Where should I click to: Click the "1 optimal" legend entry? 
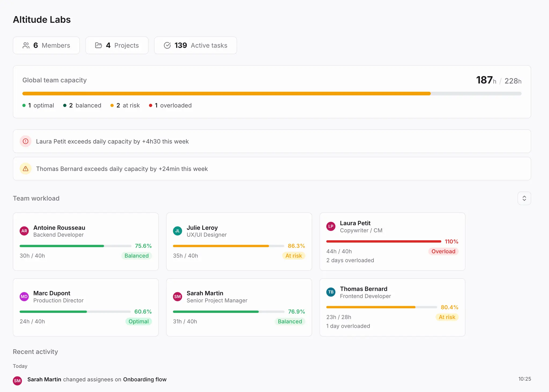pyautogui.click(x=38, y=105)
